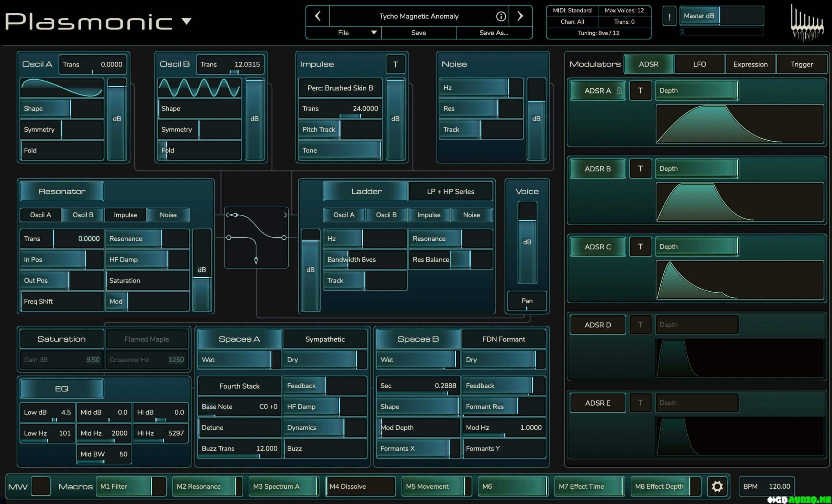This screenshot has width=832, height=504.
Task: Click the filter routing diagram
Action: (x=256, y=237)
